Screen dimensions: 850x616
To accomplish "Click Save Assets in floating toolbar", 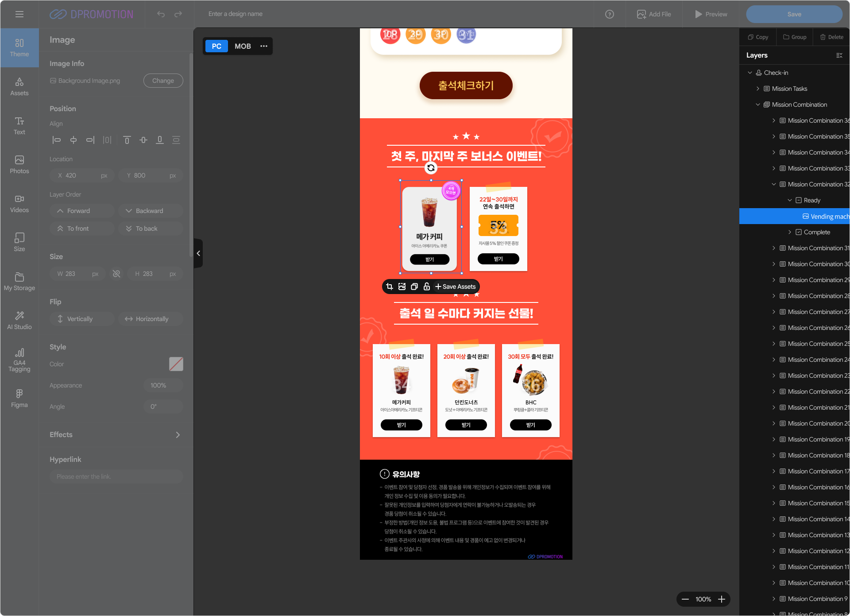I will click(x=456, y=287).
